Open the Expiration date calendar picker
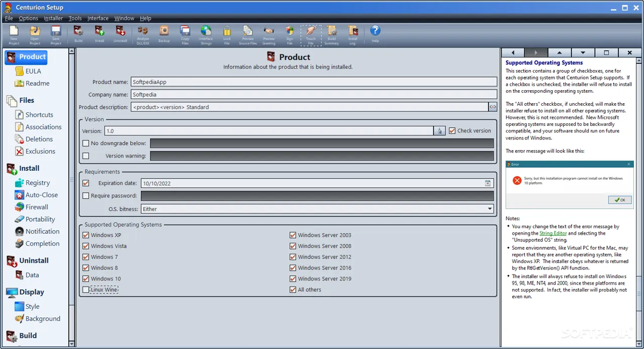This screenshot has width=644, height=349. (x=488, y=183)
